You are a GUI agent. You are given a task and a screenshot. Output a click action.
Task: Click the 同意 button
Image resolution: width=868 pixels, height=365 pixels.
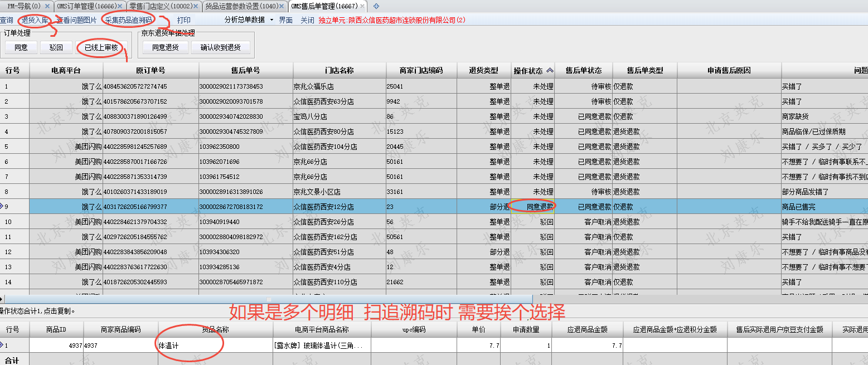pyautogui.click(x=21, y=47)
